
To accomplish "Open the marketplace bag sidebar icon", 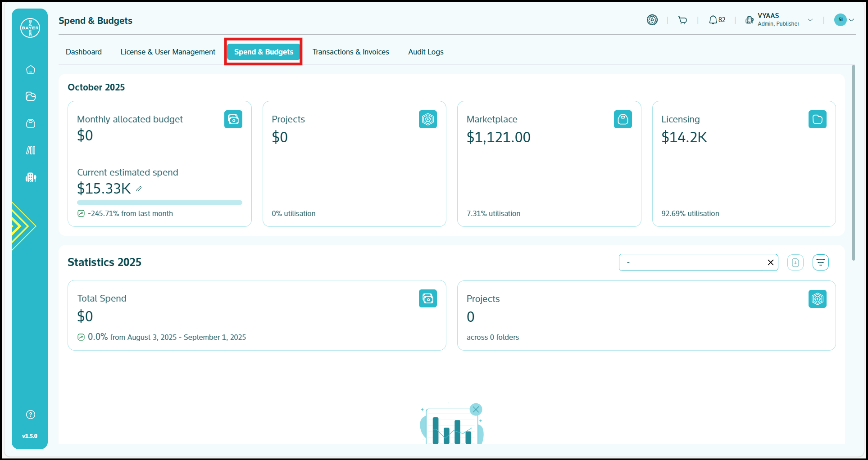I will point(31,123).
